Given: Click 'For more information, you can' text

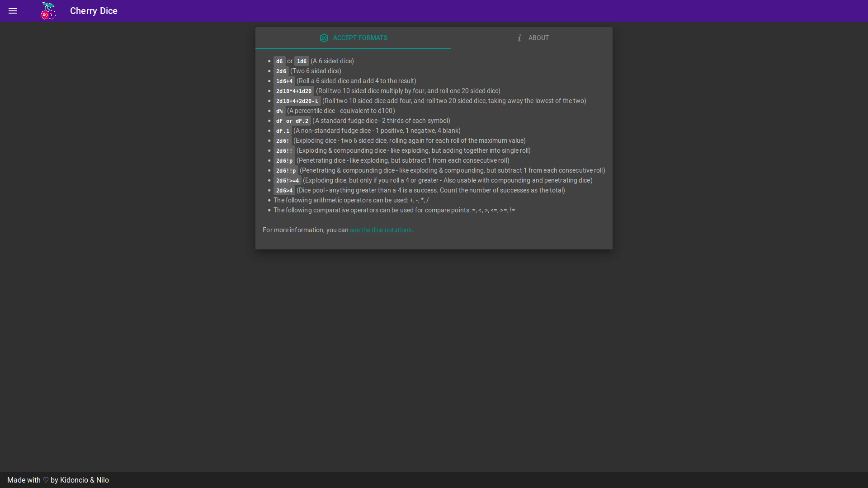Looking at the screenshot, I should point(306,230).
